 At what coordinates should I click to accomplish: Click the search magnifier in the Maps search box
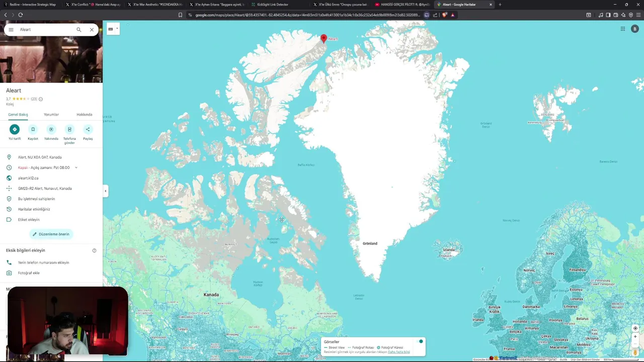(x=78, y=30)
